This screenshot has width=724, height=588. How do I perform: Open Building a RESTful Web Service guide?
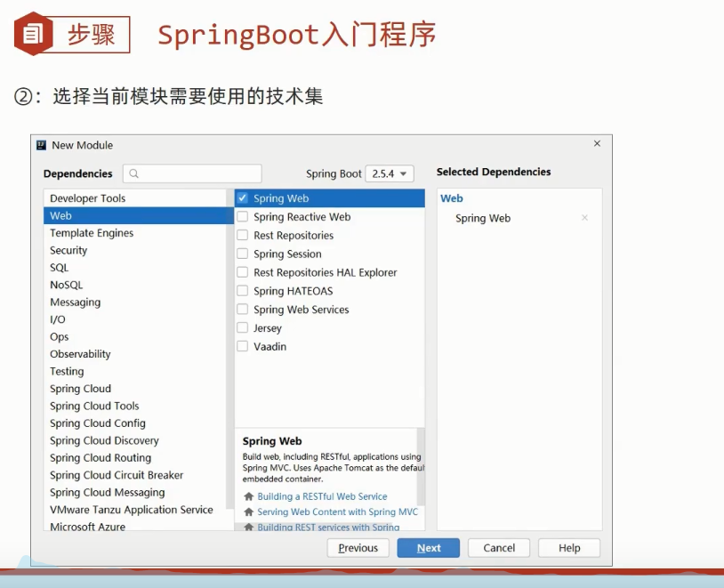(x=322, y=496)
